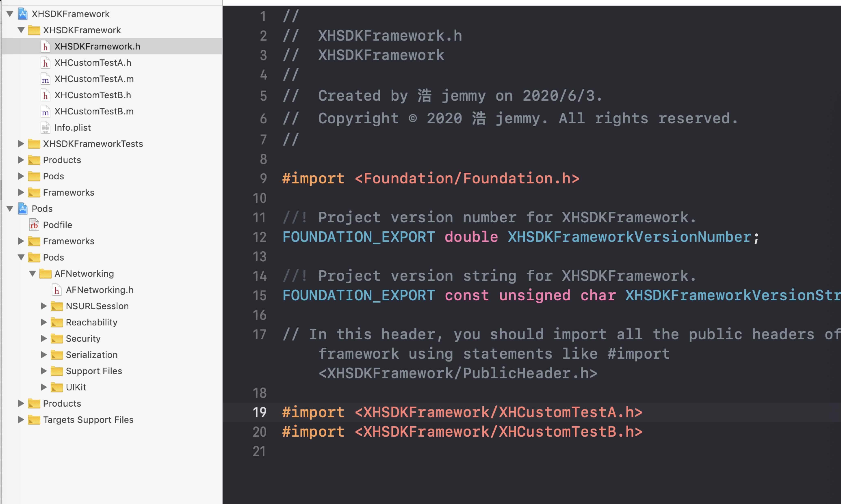Expand the XHSDKFrameworkTests group
The height and width of the screenshot is (504, 841).
point(21,144)
